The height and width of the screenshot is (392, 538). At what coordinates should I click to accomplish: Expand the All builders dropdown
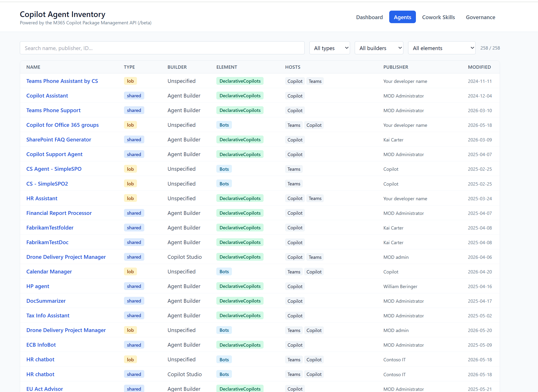tap(379, 48)
